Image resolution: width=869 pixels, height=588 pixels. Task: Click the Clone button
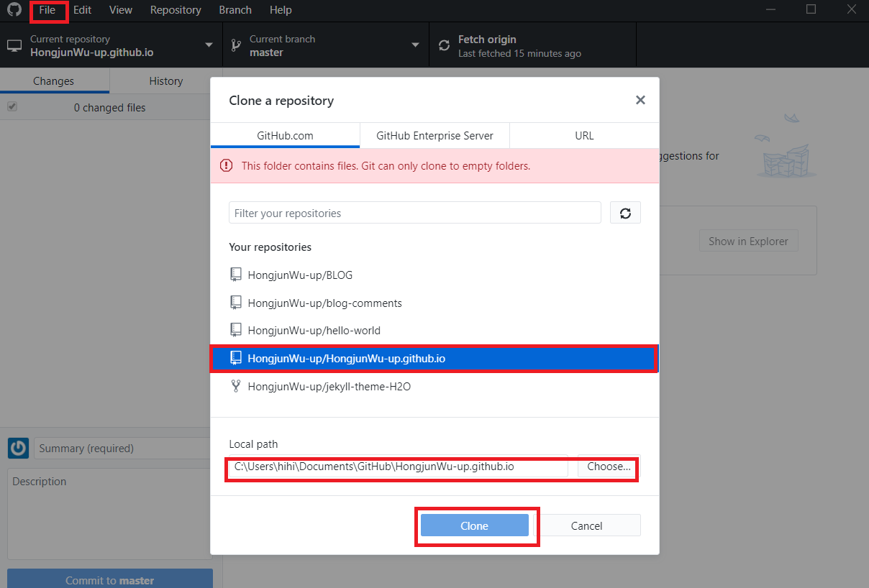475,525
